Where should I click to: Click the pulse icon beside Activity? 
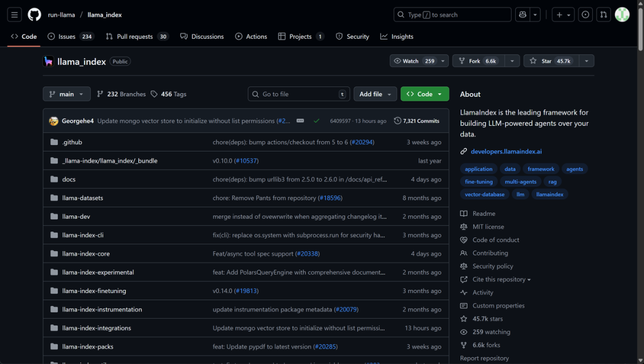[464, 292]
